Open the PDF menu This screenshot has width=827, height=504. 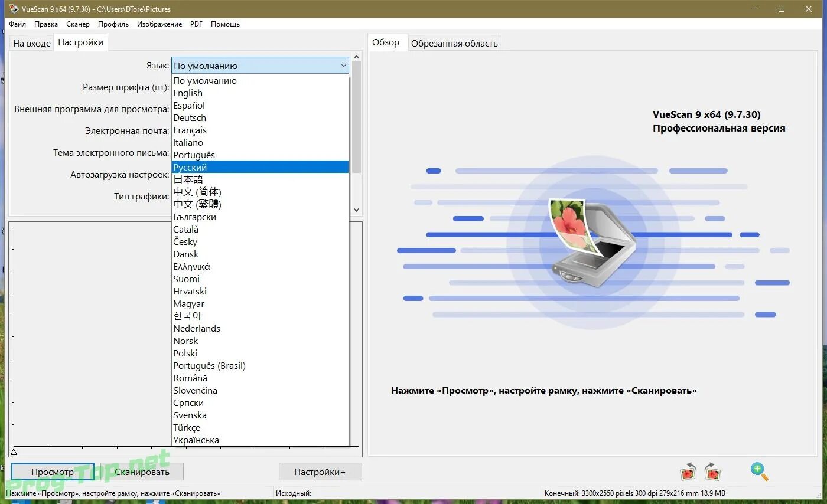tap(196, 24)
